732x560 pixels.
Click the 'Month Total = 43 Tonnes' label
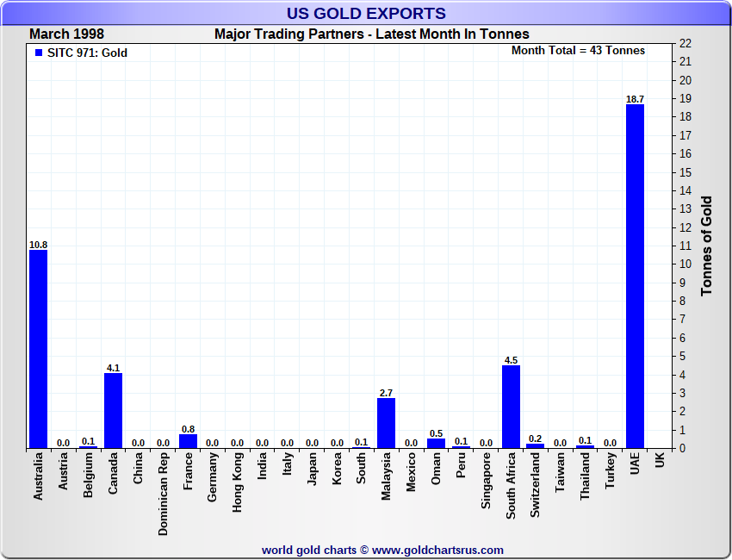pos(578,51)
